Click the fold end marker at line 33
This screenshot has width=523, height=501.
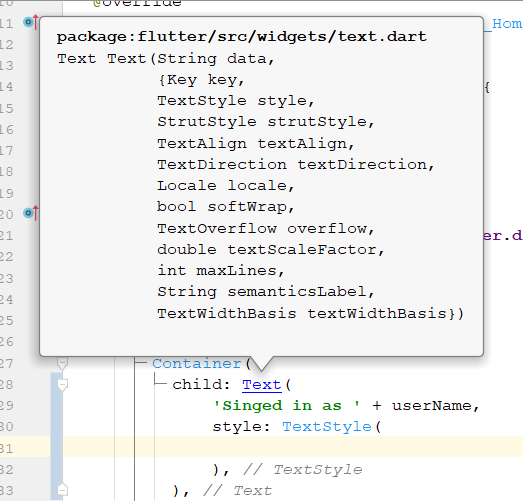pos(62,490)
